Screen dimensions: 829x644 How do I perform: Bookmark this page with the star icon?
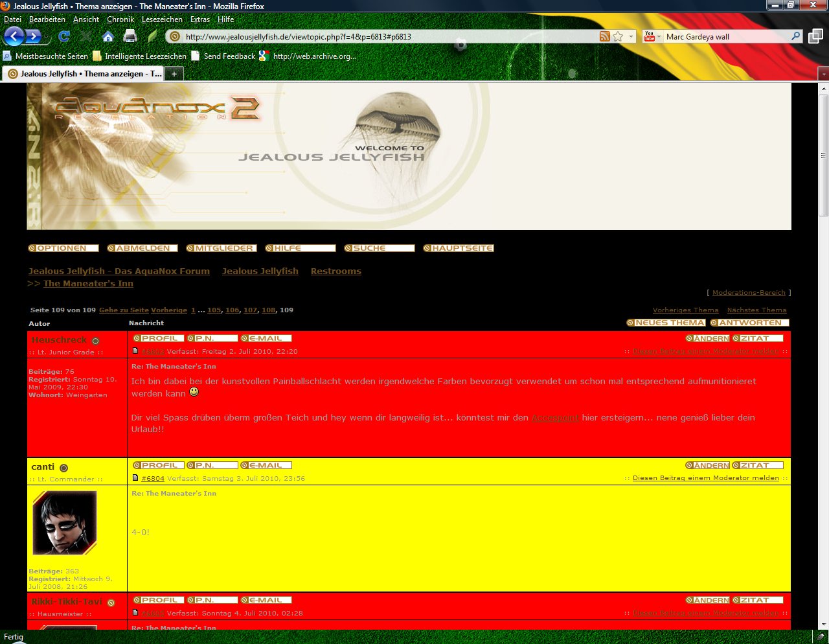(x=618, y=36)
